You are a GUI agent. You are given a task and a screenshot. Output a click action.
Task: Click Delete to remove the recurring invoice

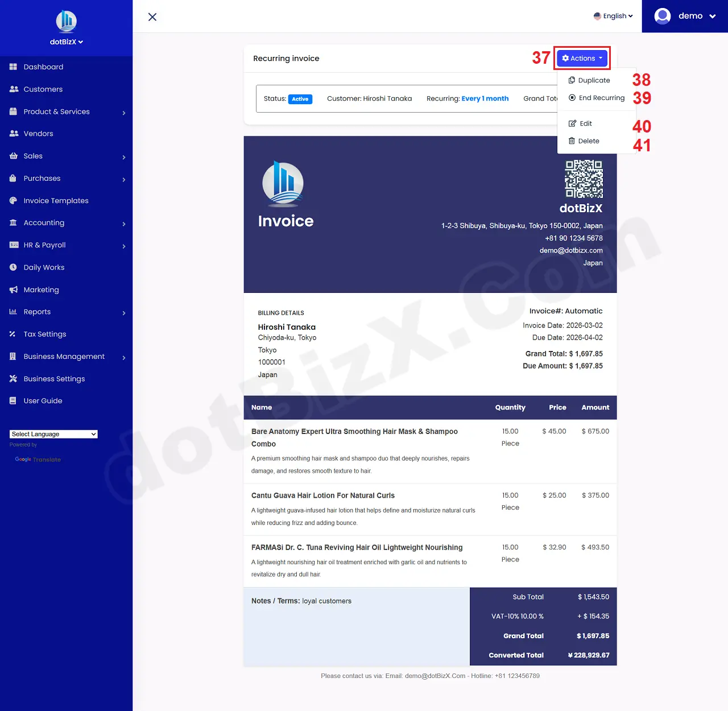(589, 140)
